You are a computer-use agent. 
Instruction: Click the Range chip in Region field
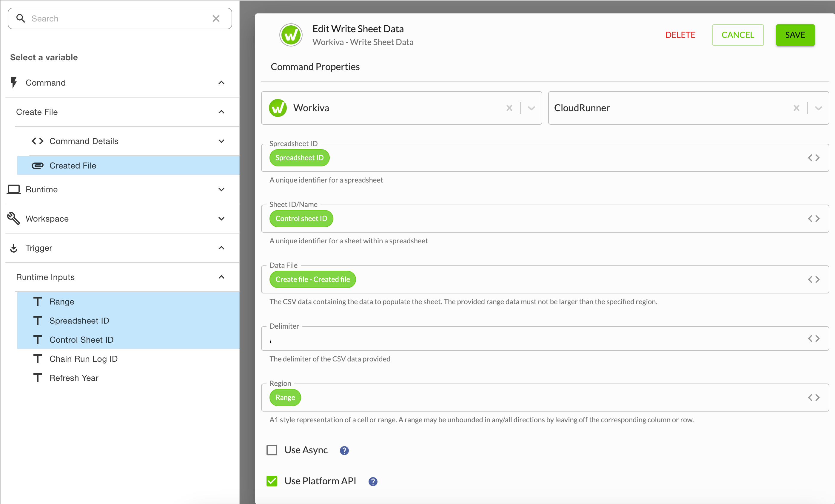tap(285, 397)
